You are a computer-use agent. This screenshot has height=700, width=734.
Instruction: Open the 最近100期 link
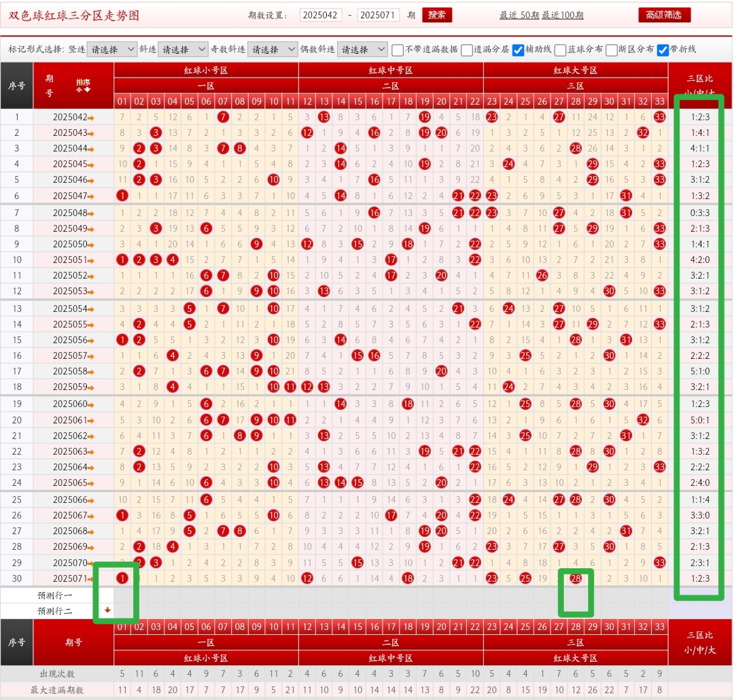(562, 16)
